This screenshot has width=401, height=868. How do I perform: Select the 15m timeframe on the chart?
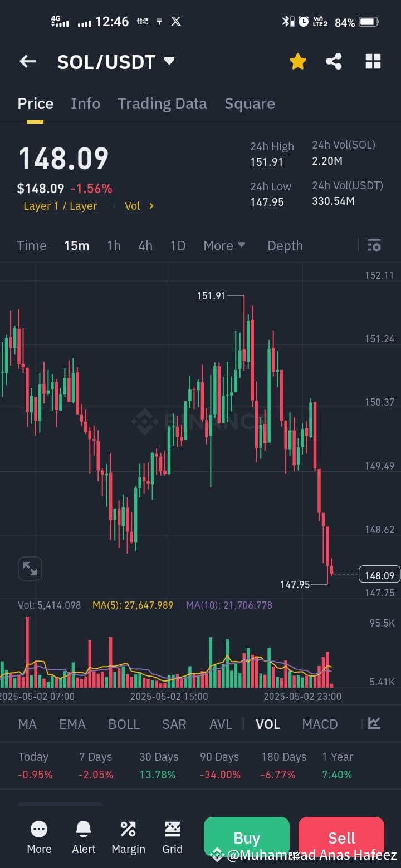click(76, 245)
